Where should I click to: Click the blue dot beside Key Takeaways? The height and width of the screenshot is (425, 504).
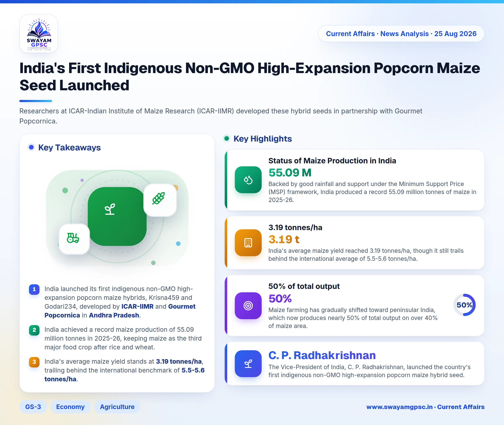click(x=31, y=147)
